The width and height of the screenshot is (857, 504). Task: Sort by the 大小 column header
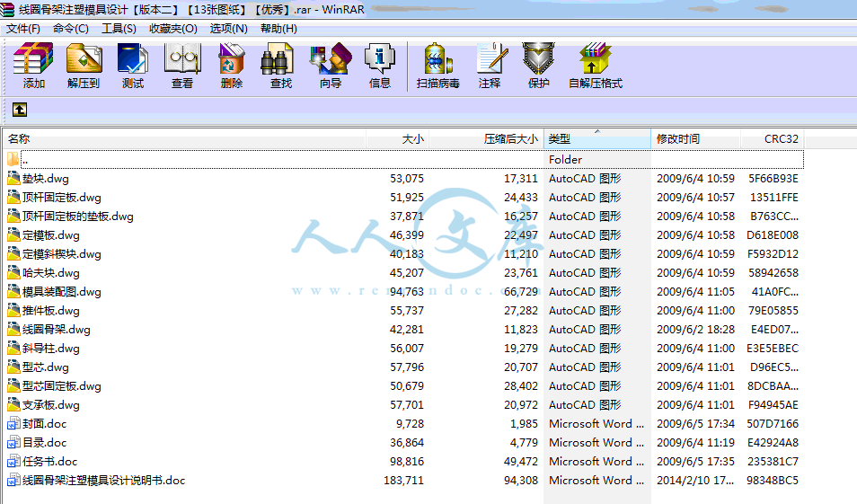click(x=398, y=139)
